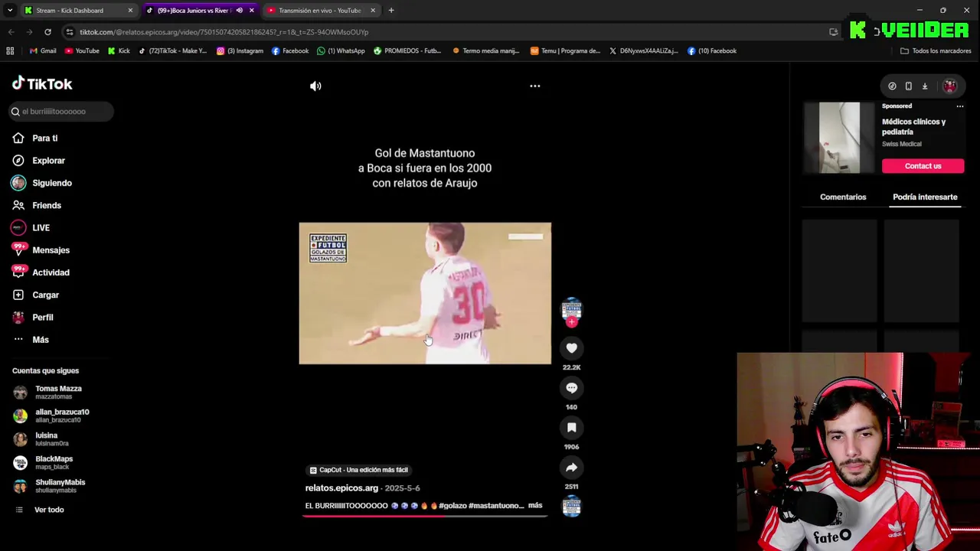This screenshot has width=980, height=551.
Task: Seek using the red video progress bar
Action: 425,516
